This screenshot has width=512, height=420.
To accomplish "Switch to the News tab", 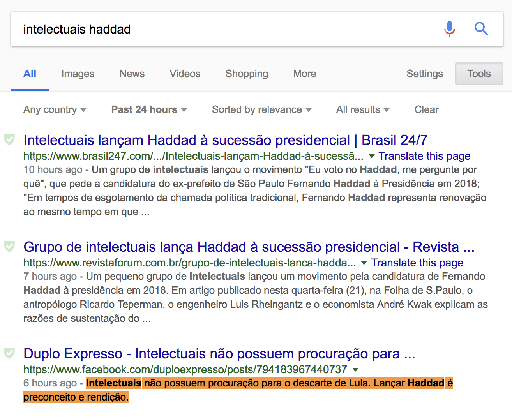I will 132,74.
